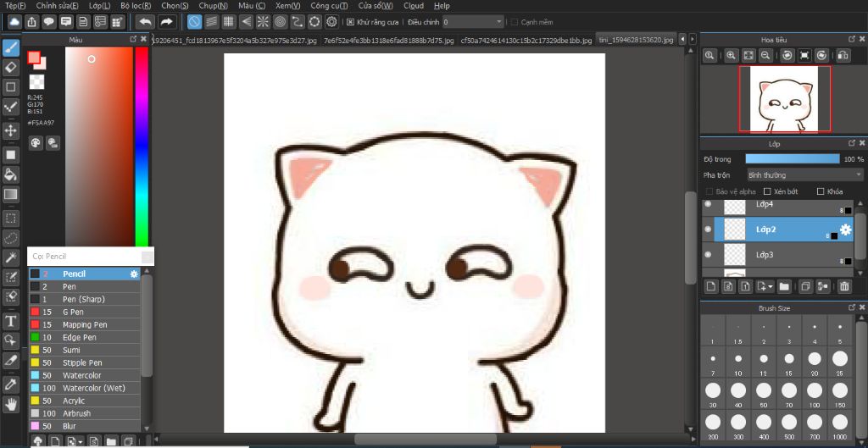Enable the parallel lines snap guide

pos(211,22)
